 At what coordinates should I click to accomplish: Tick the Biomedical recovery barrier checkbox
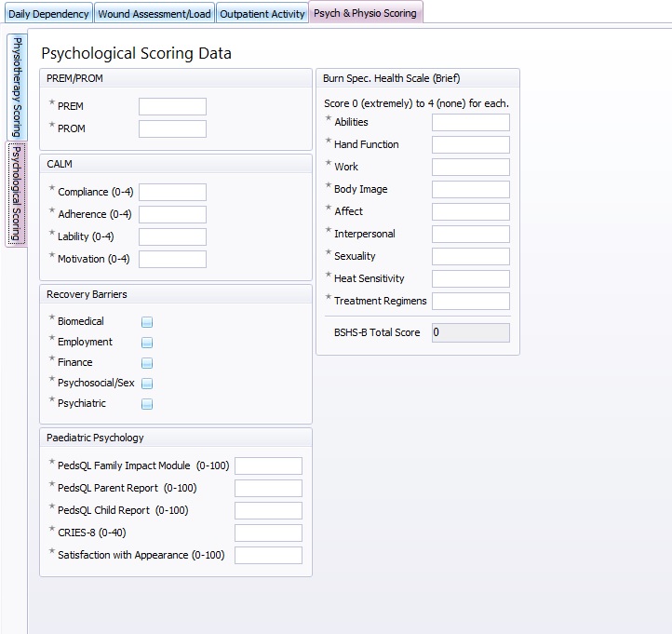point(147,322)
